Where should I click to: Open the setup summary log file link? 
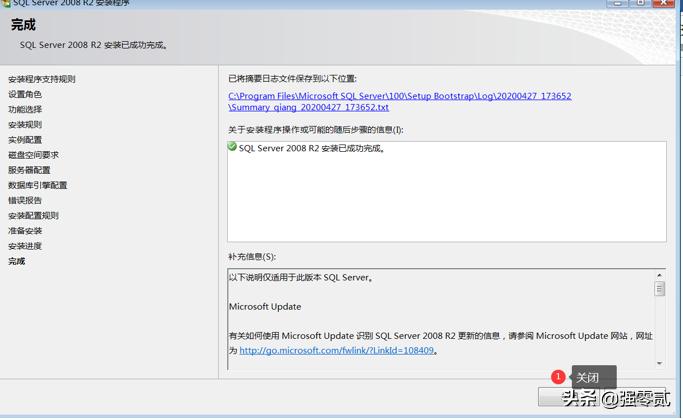click(x=399, y=102)
